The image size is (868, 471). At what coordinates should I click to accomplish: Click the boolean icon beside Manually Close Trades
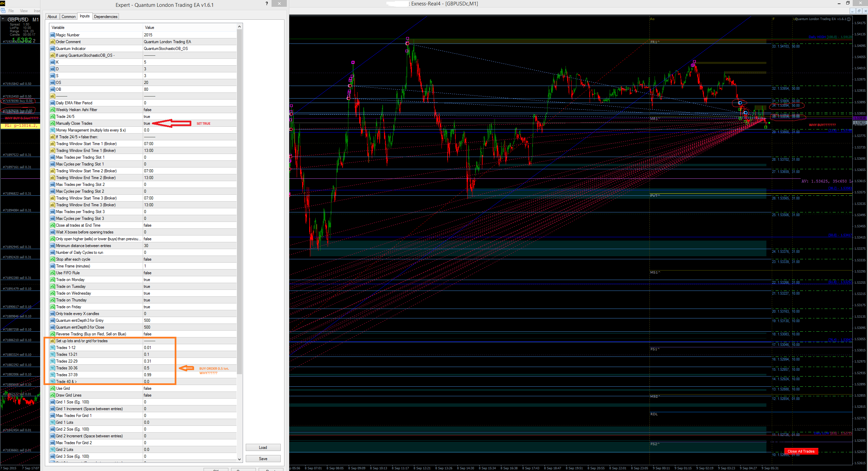pos(52,123)
